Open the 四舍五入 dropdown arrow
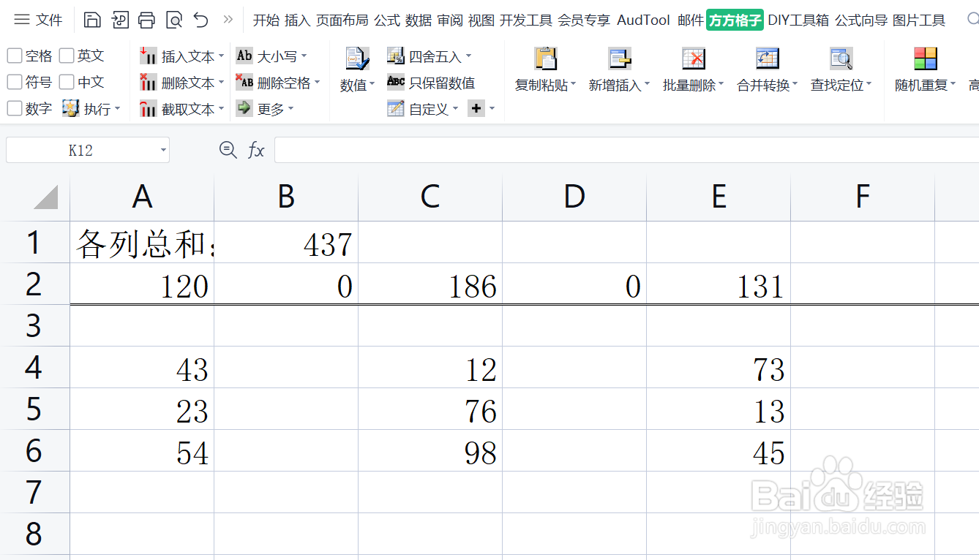This screenshot has width=979, height=560. point(469,56)
